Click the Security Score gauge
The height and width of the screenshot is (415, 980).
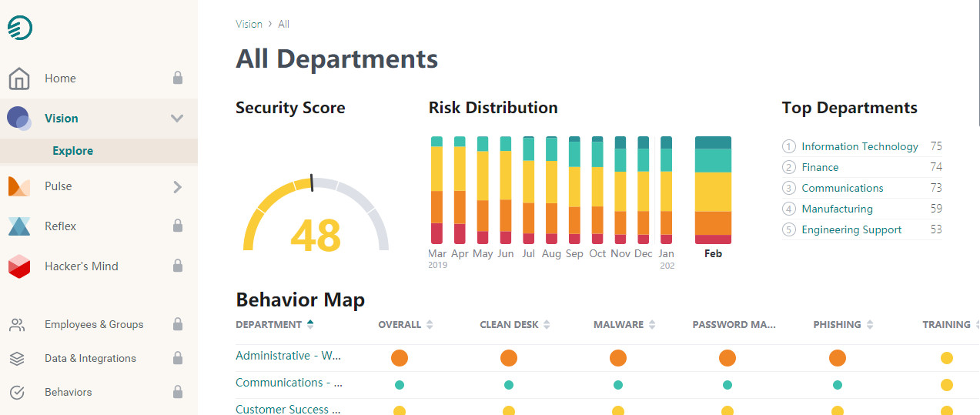tap(316, 217)
